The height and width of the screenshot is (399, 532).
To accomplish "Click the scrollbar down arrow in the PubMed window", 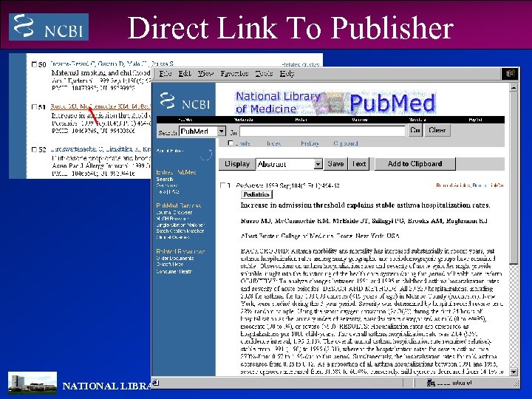I will (514, 372).
